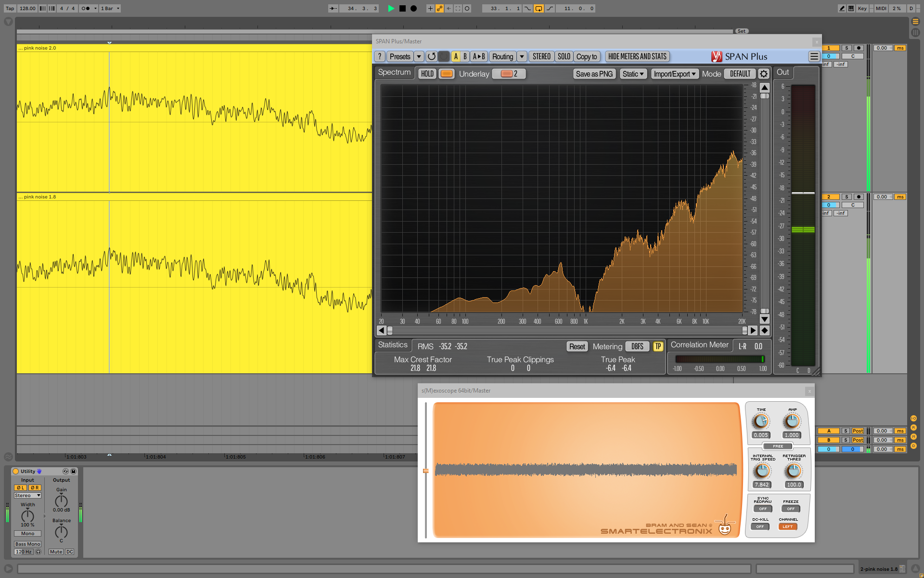Open the Import/Export dropdown

tap(675, 74)
